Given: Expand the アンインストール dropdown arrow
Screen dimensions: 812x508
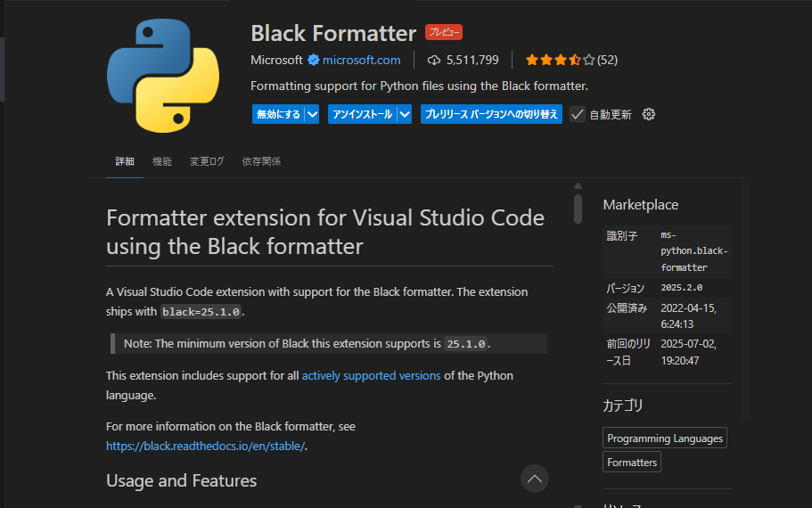Looking at the screenshot, I should pyautogui.click(x=405, y=114).
